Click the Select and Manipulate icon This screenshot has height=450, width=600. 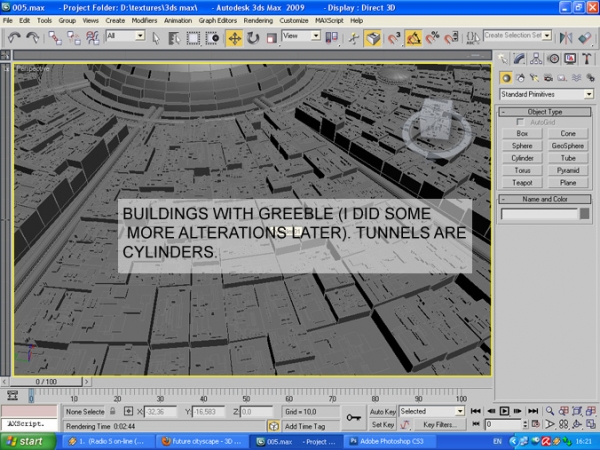[354, 38]
